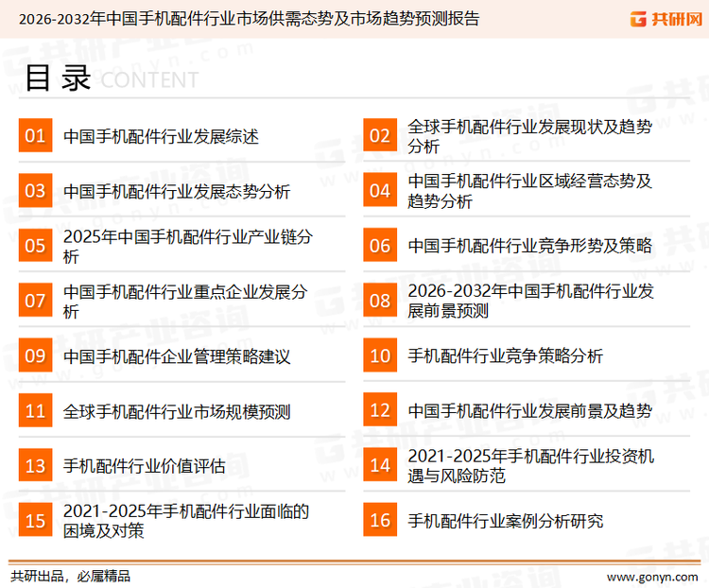Open chapter 2025年中国手机配件行业产业链分析

pyautogui.click(x=188, y=246)
